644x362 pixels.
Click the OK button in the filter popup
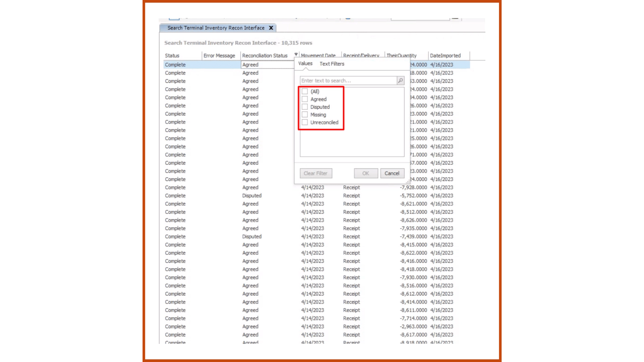click(366, 173)
